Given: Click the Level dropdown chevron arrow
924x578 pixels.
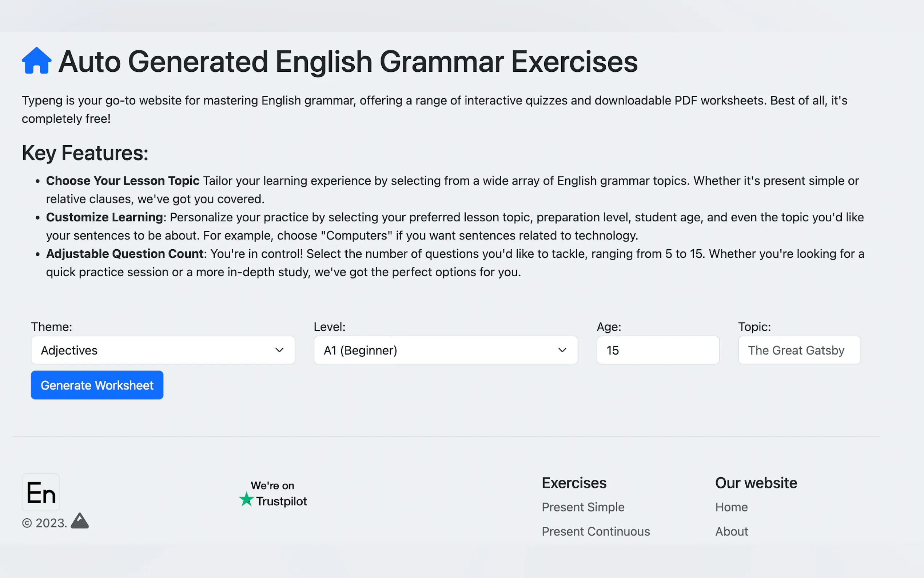Looking at the screenshot, I should coord(562,350).
